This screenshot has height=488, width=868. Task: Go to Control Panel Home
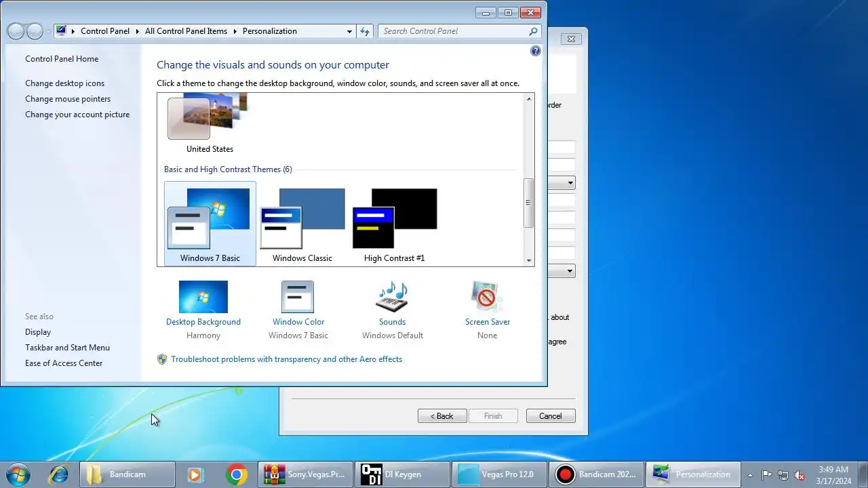point(62,59)
